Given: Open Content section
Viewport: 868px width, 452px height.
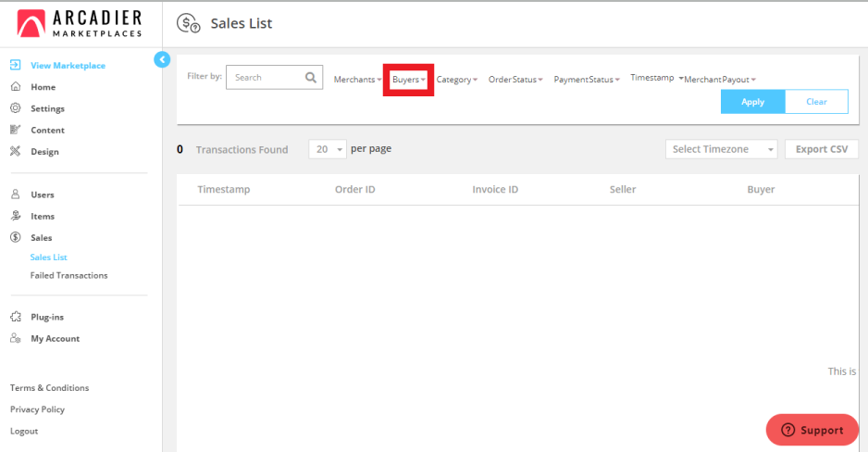Looking at the screenshot, I should pos(47,131).
